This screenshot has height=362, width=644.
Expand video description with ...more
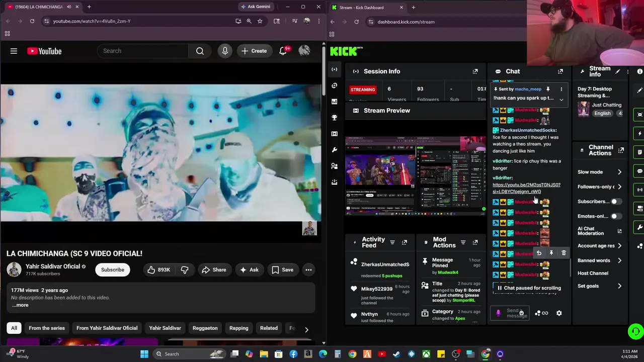coord(20,305)
